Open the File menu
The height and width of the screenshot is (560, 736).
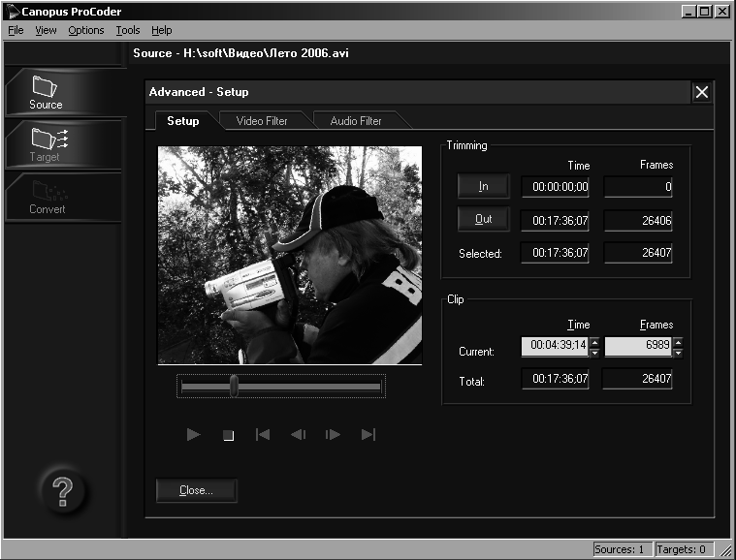16,30
